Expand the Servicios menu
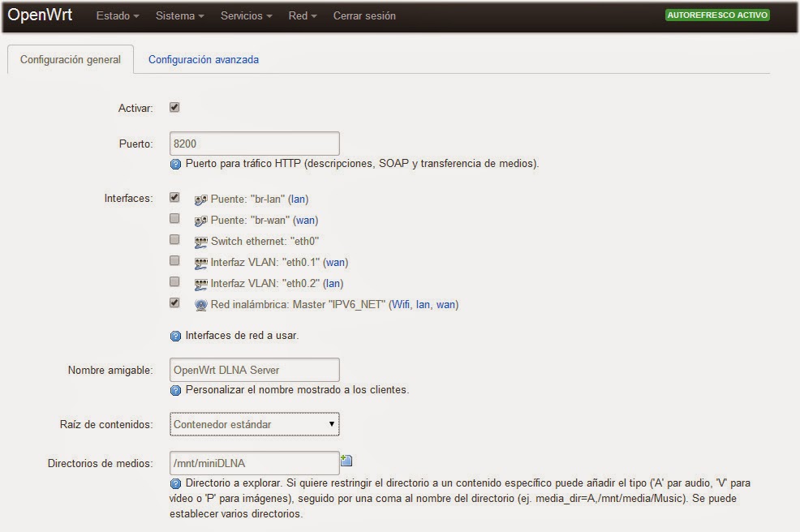The width and height of the screenshot is (800, 532). click(x=246, y=16)
